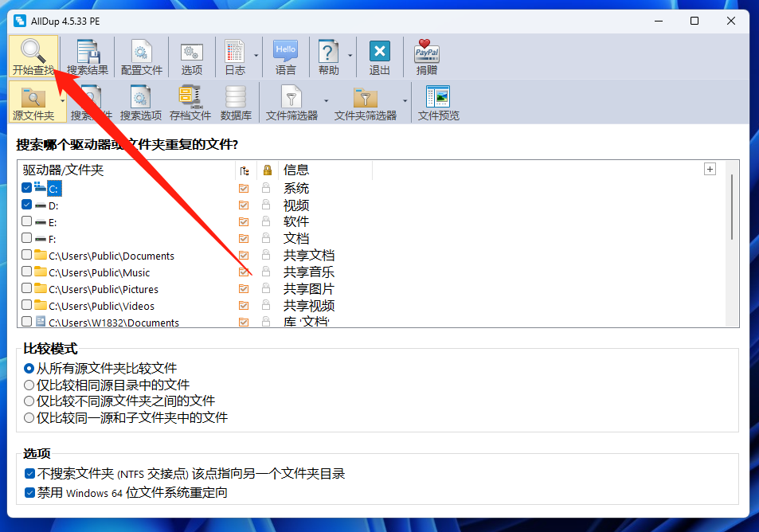Check the E: drive checkbox
The image size is (759, 532).
pyautogui.click(x=26, y=221)
